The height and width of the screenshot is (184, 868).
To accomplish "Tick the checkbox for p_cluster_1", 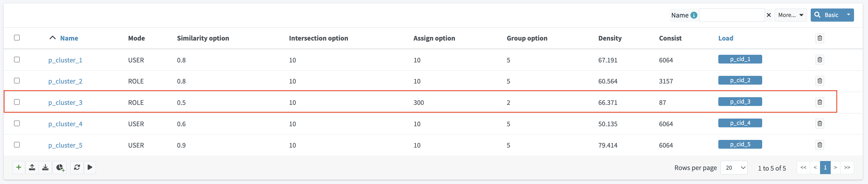I will 17,59.
